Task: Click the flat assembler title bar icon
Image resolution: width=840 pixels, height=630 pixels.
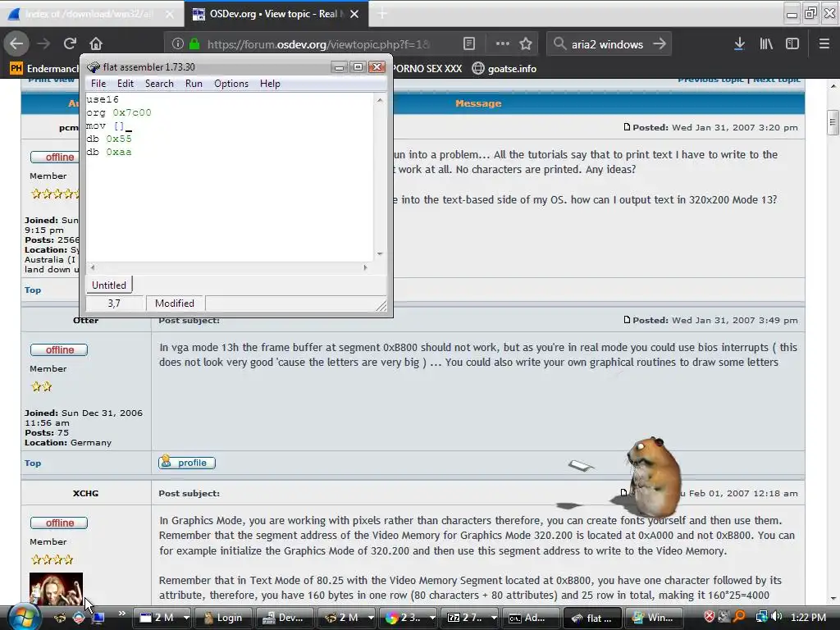Action: (94, 67)
